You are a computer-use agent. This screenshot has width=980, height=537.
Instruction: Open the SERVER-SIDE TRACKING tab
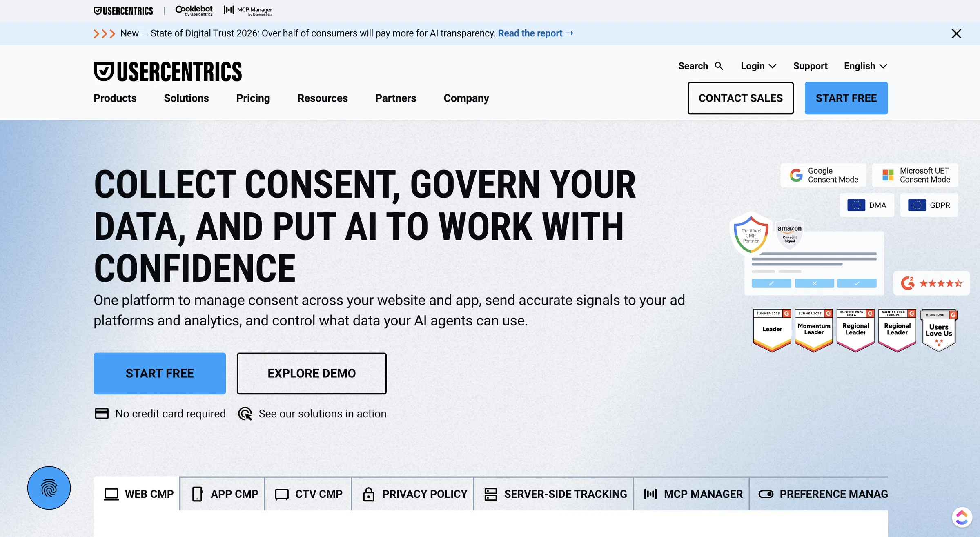tap(554, 494)
